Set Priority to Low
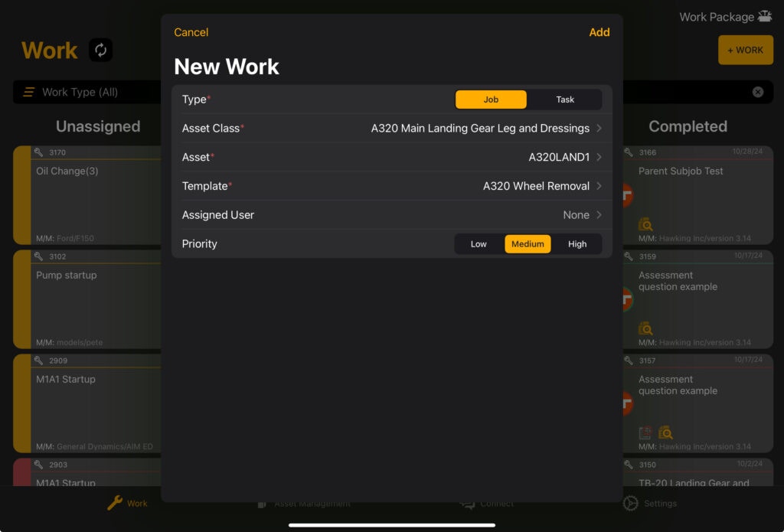The image size is (784, 532). (478, 243)
